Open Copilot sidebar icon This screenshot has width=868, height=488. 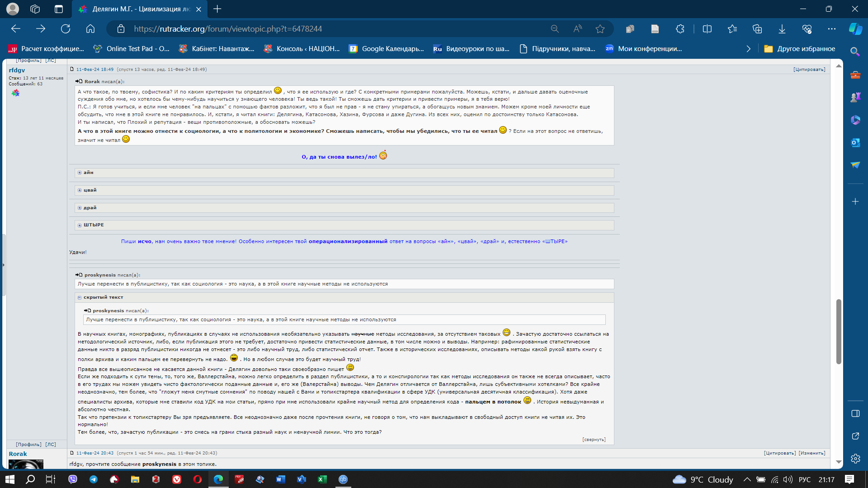[855, 29]
